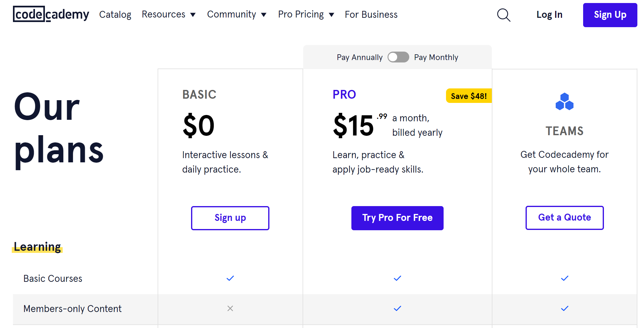This screenshot has width=644, height=328.
Task: Click Members-only Content checkmark in Pro column
Action: point(397,308)
